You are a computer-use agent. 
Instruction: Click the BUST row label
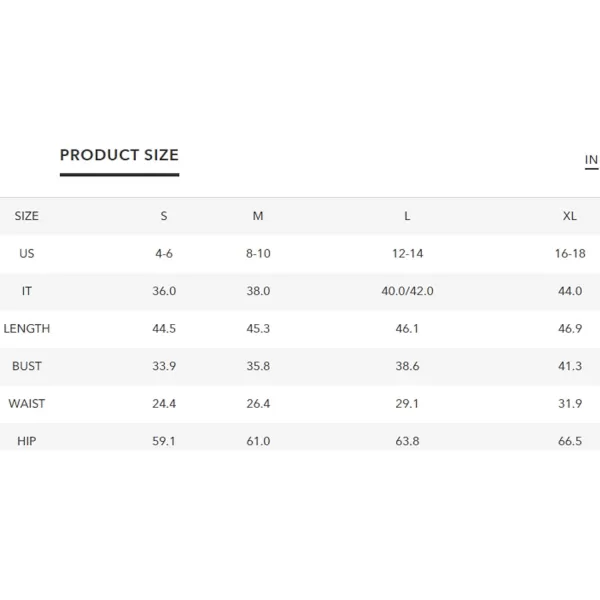coord(26,366)
